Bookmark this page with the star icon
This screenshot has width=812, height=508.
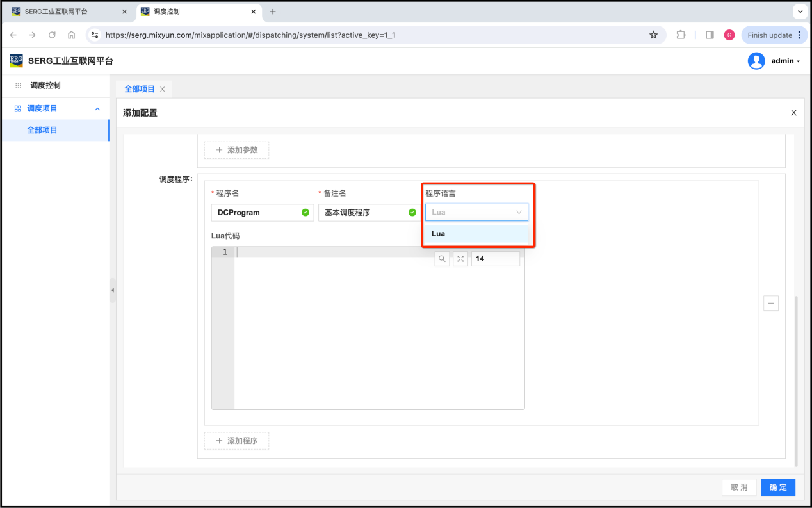pyautogui.click(x=653, y=35)
